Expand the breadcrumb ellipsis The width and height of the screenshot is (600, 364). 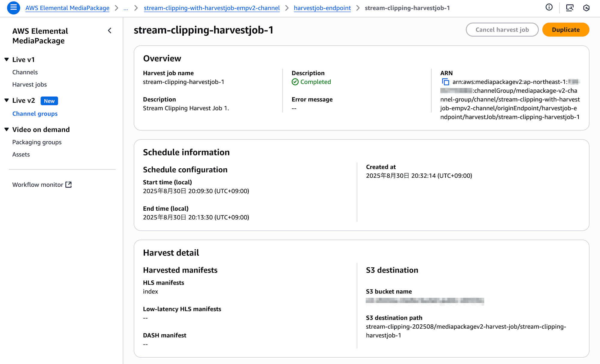pyautogui.click(x=126, y=8)
